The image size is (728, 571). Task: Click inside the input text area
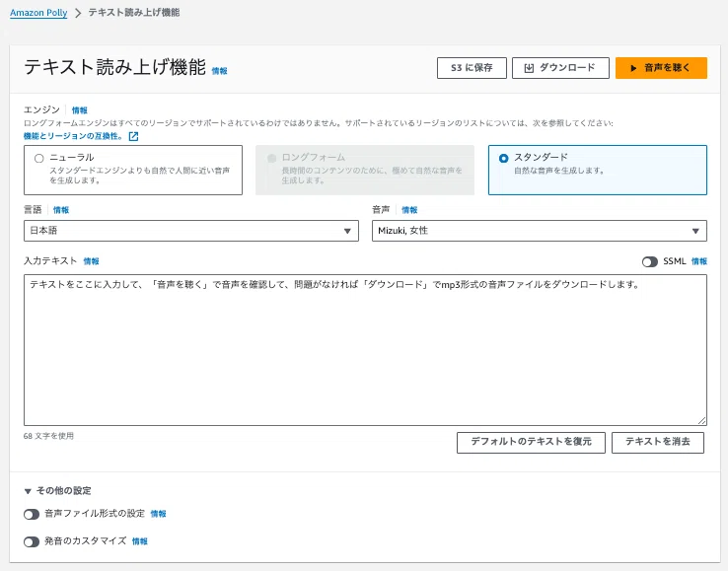(365, 350)
